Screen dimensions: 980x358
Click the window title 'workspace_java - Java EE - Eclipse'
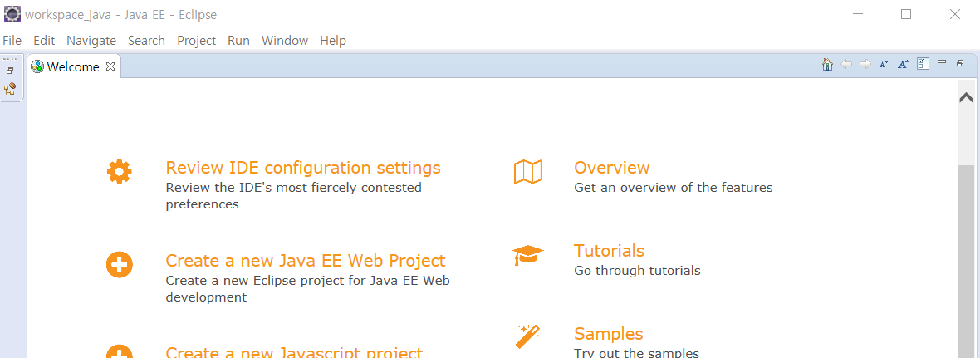click(121, 14)
